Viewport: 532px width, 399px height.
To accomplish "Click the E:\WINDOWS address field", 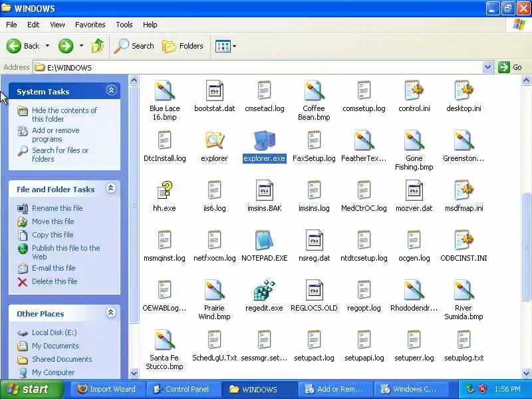I will point(258,68).
